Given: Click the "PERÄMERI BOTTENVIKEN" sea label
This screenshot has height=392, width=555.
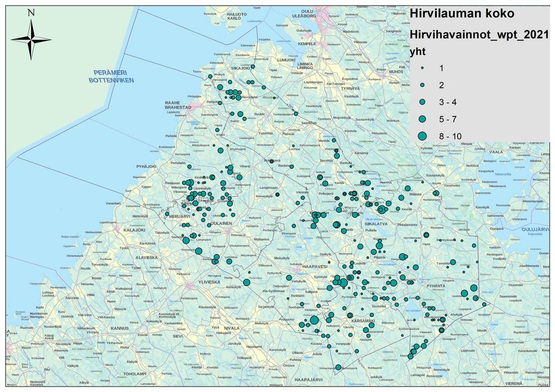Looking at the screenshot, I should pos(111,77).
